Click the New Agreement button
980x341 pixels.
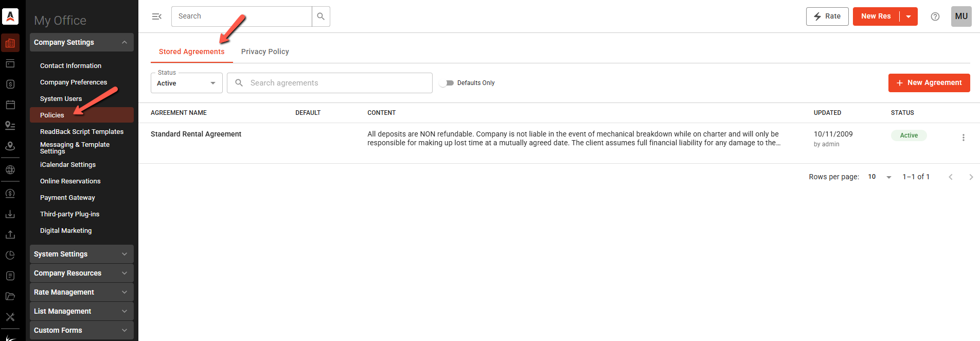coord(929,83)
